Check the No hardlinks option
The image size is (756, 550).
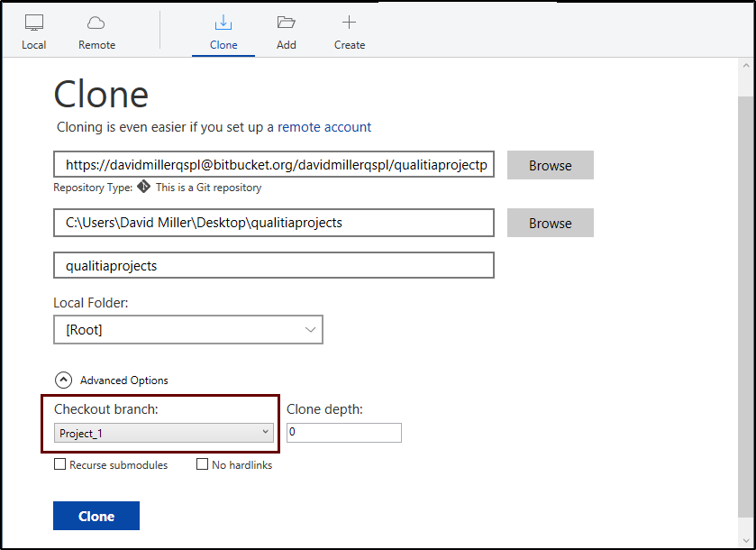203,465
